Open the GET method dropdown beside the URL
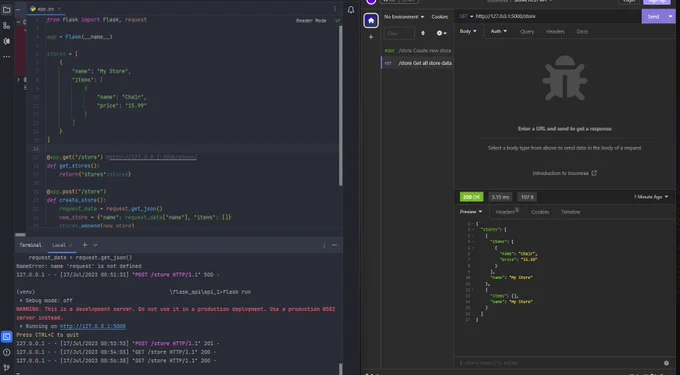The image size is (680, 375). click(466, 16)
